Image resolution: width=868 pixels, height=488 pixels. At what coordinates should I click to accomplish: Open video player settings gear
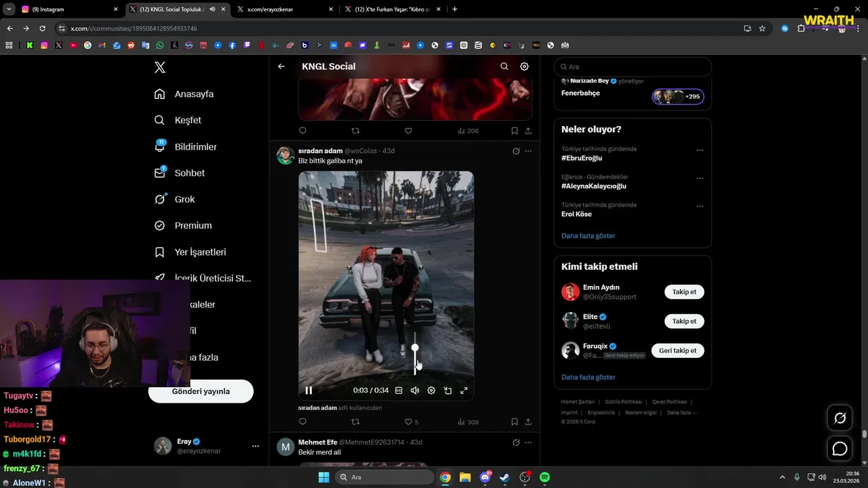(431, 390)
